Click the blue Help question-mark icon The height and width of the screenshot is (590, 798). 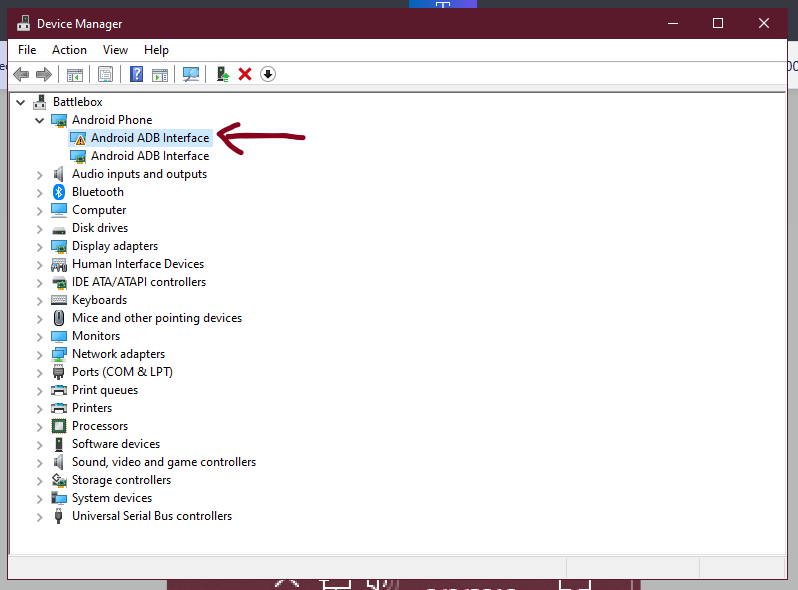click(x=136, y=74)
